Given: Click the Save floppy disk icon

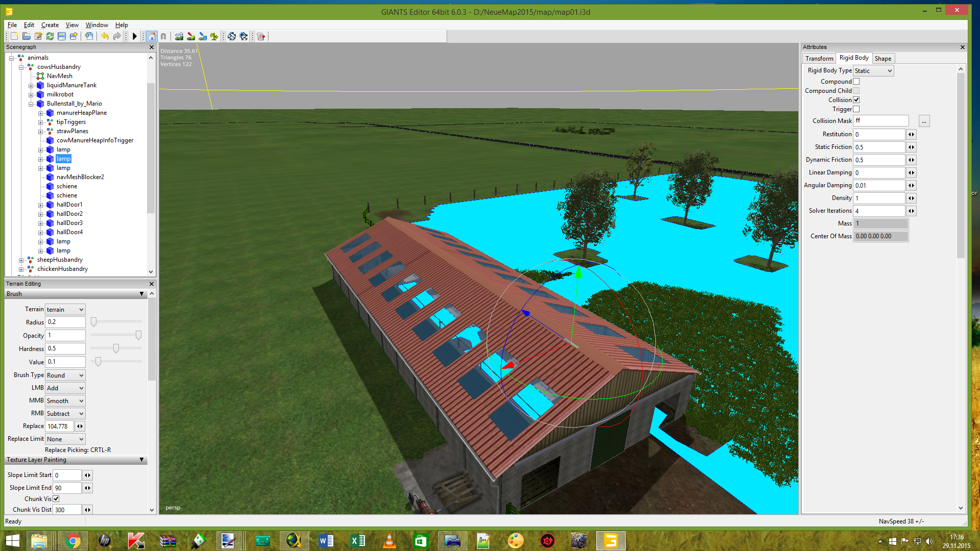Looking at the screenshot, I should point(62,36).
